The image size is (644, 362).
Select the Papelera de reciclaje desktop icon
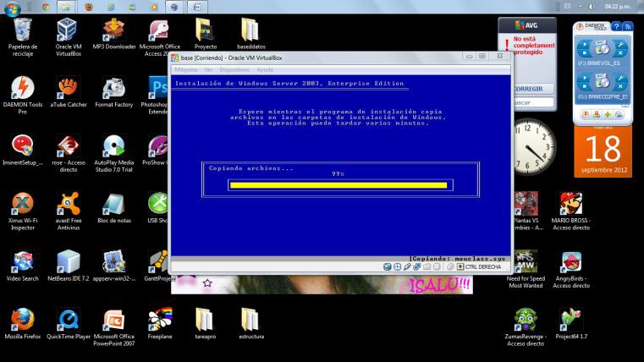(x=22, y=37)
